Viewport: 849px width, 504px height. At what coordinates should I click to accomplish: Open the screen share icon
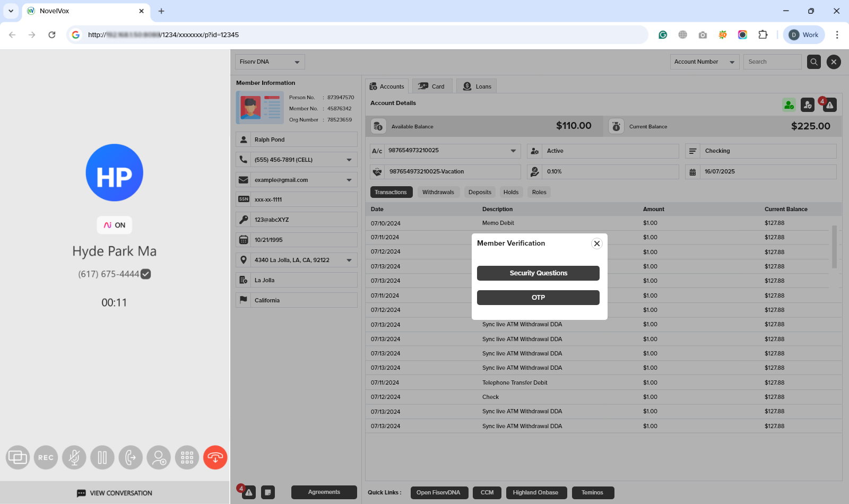[18, 457]
